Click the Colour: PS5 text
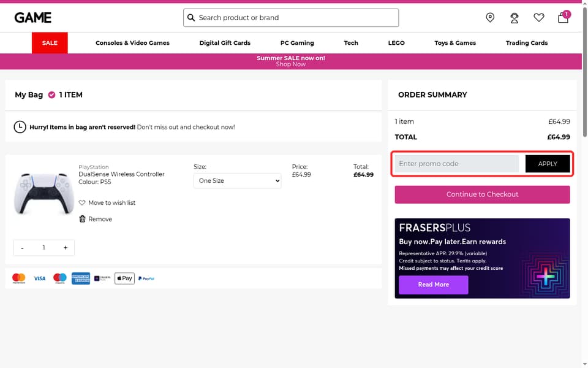 94,182
